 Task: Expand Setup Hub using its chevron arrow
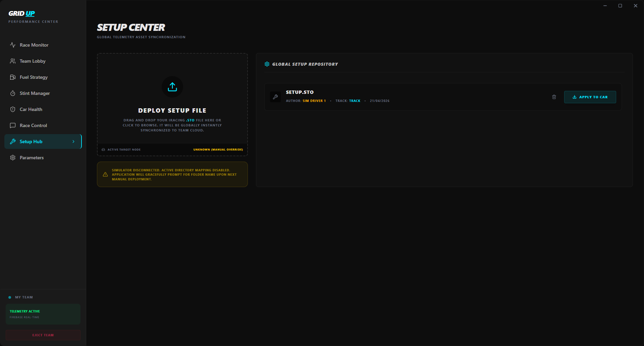point(74,141)
